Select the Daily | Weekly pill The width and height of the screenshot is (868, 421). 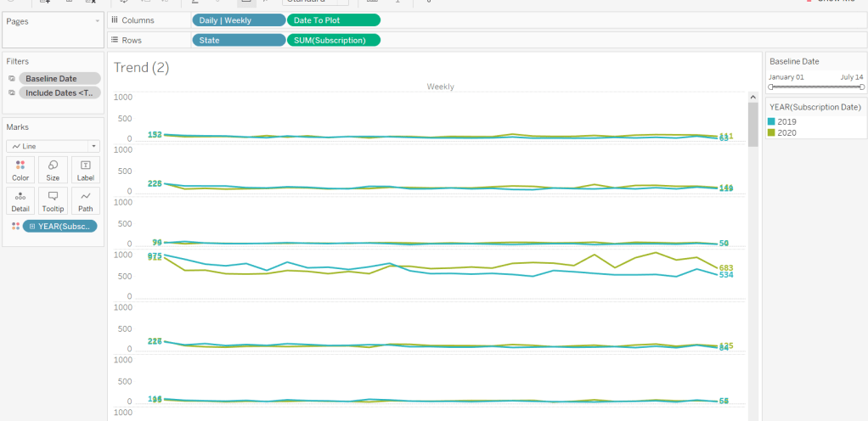click(239, 20)
